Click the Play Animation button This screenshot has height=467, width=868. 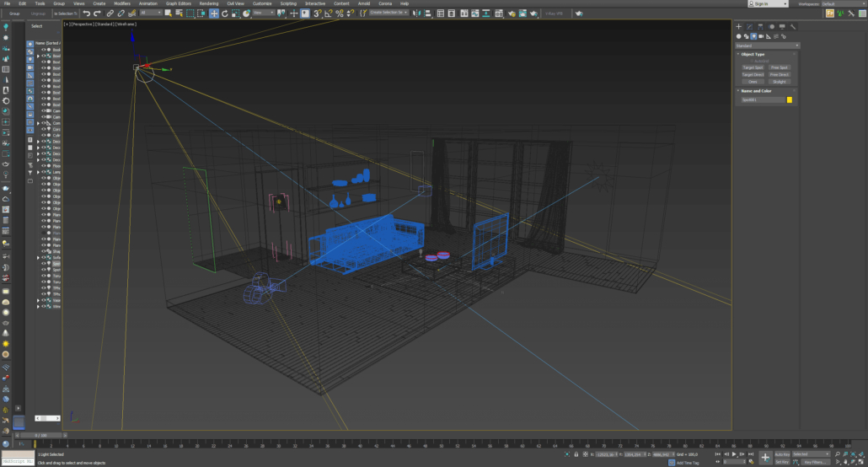(734, 454)
